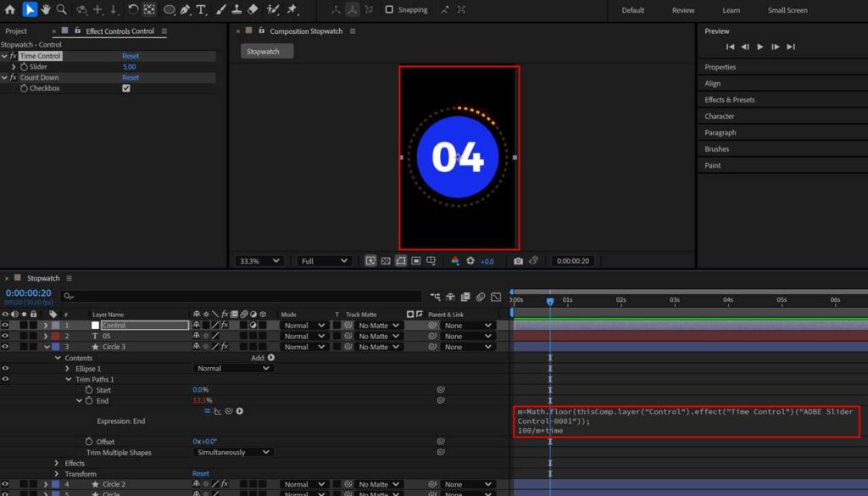Click the timeline timecode 0:00:00:20
The image size is (868, 496).
(x=28, y=293)
